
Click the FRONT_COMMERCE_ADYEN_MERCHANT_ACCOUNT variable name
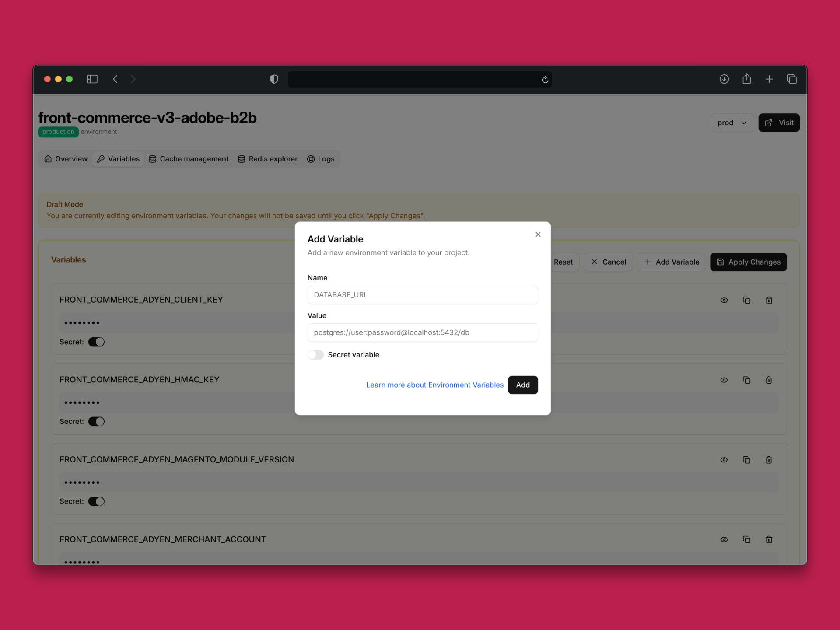163,539
